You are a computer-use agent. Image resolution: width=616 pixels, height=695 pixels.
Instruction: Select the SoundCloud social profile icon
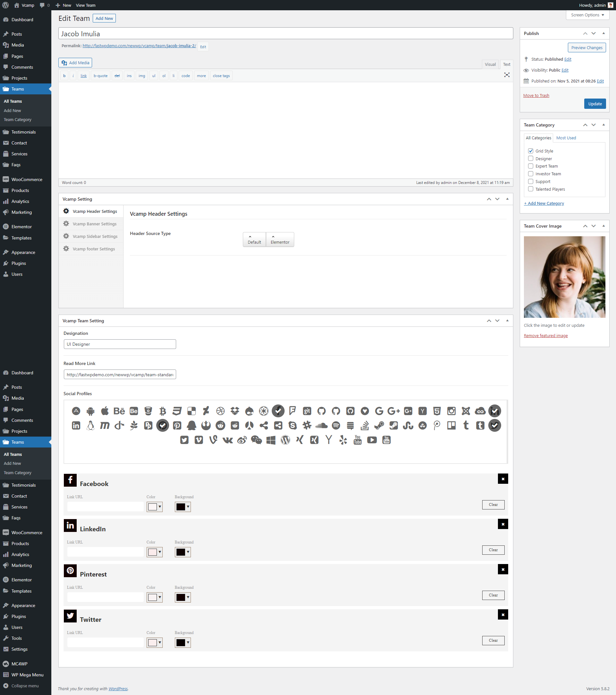pos(321,425)
